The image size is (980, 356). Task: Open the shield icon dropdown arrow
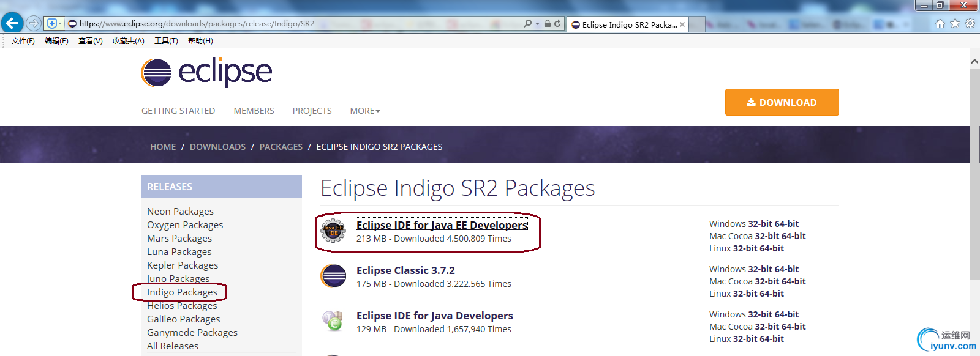tap(60, 23)
